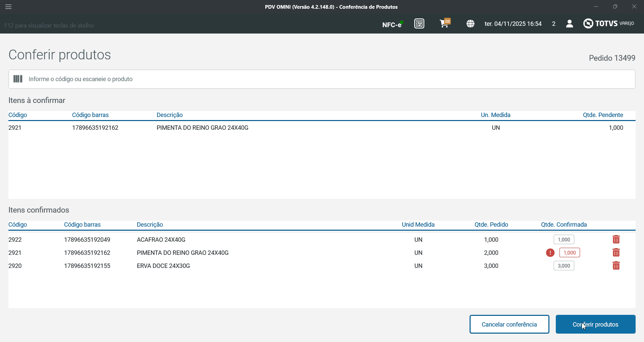Select ordered quantity 3,000 cell
644x342 pixels.
click(x=491, y=266)
